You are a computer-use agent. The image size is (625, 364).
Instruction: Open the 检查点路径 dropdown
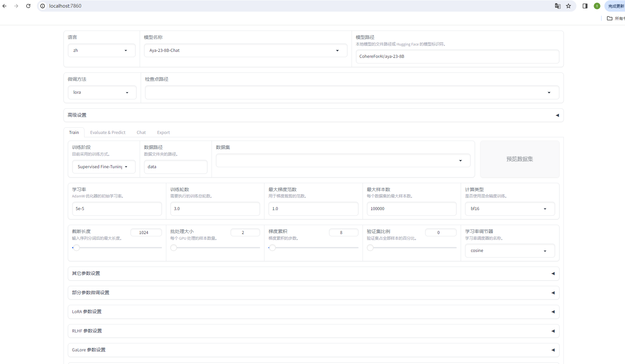(x=352, y=92)
